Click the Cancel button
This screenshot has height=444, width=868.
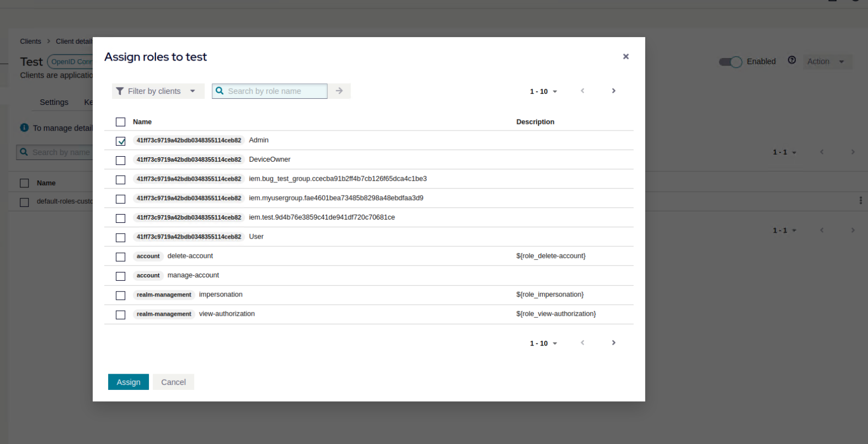174,382
